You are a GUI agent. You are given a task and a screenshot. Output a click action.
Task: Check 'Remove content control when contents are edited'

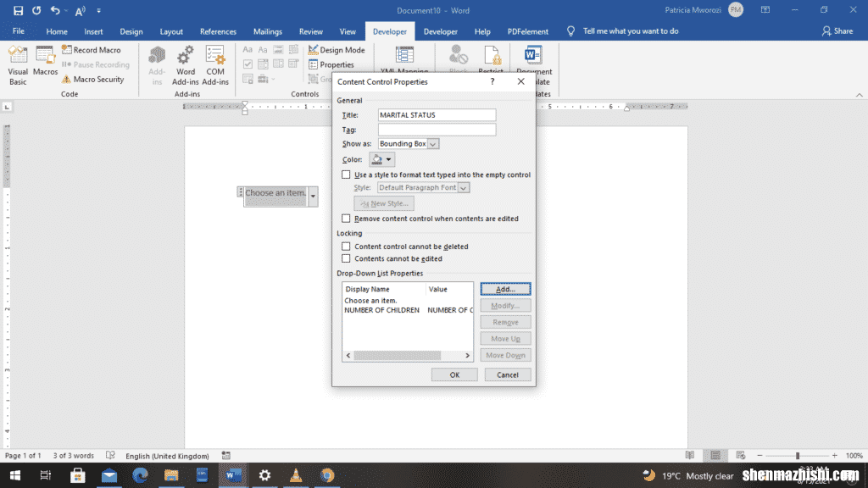click(x=346, y=218)
